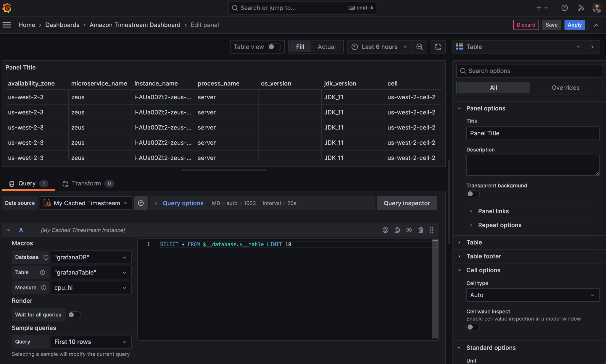Viewport: 606px width, 364px height.
Task: Open the Cell type Auto dropdown
Action: click(x=533, y=295)
